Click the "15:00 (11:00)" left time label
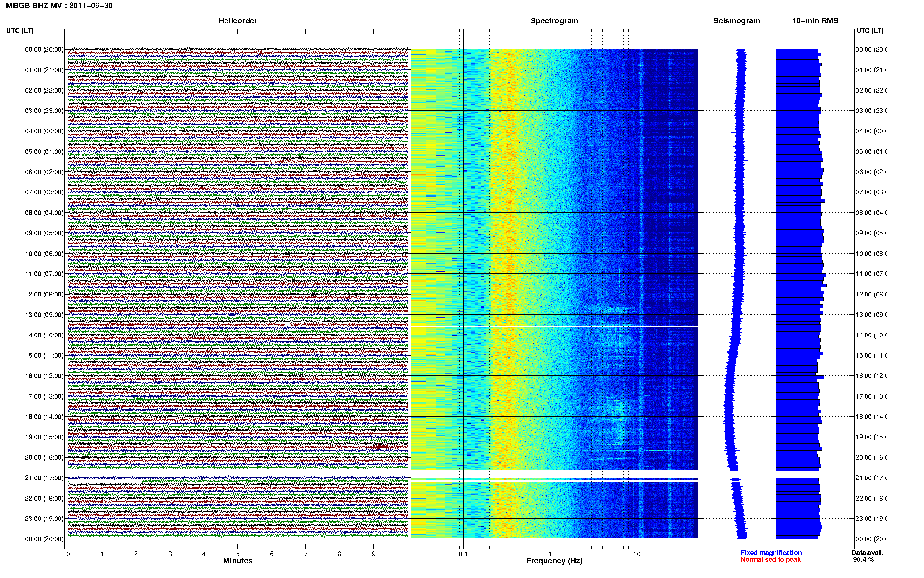 click(44, 356)
